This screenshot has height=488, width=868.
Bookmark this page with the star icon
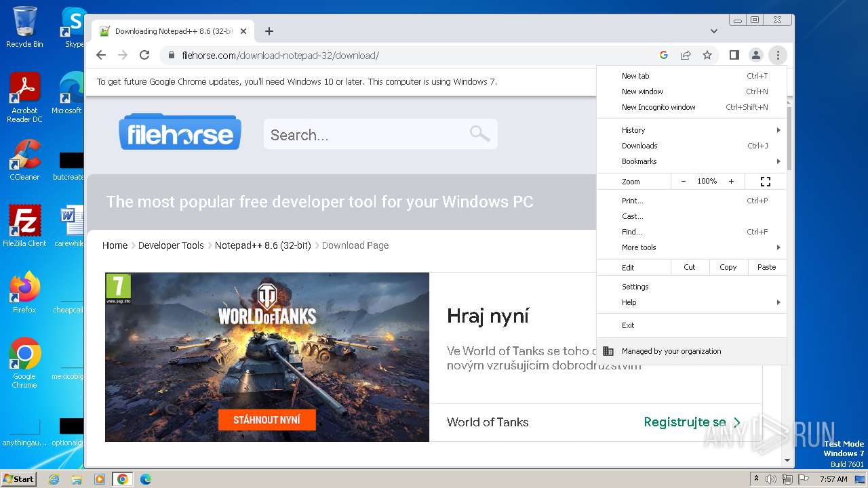click(x=707, y=55)
